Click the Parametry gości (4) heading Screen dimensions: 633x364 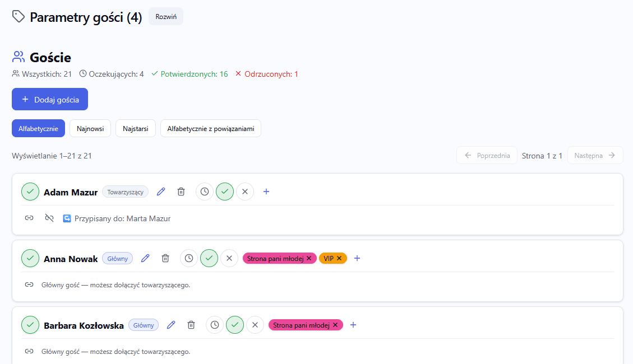pos(86,17)
